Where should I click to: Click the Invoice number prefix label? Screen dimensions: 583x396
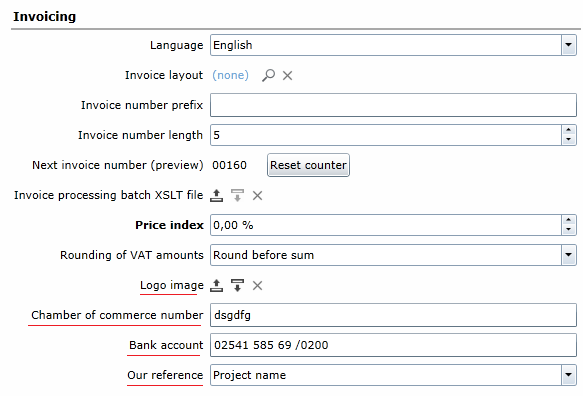(x=142, y=105)
